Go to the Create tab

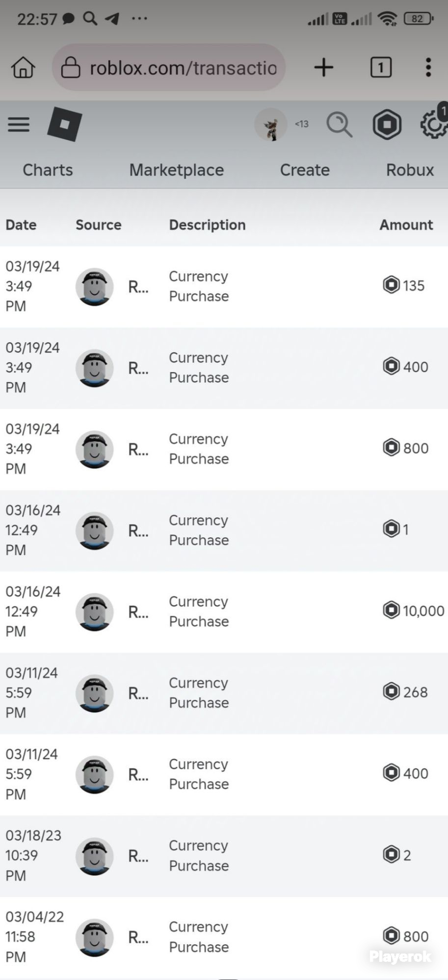click(x=305, y=170)
